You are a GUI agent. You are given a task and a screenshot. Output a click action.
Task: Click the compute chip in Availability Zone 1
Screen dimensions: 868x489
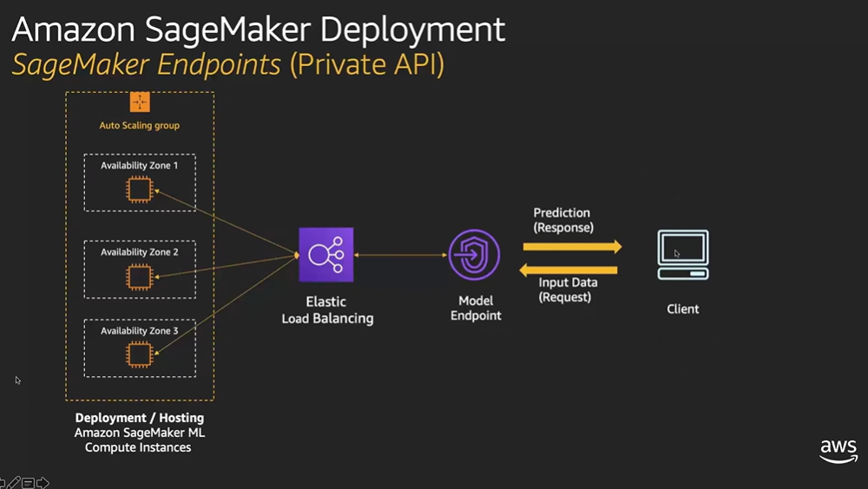pyautogui.click(x=140, y=189)
